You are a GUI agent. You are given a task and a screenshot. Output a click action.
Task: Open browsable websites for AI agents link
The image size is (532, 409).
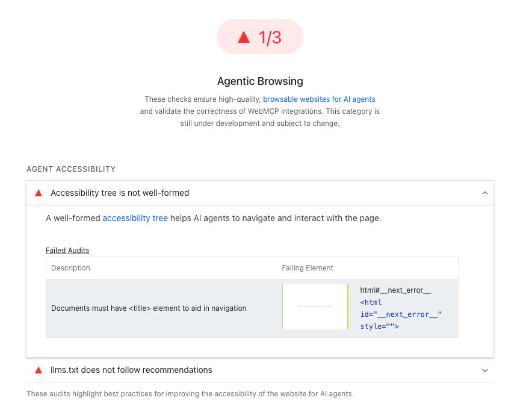coord(319,99)
